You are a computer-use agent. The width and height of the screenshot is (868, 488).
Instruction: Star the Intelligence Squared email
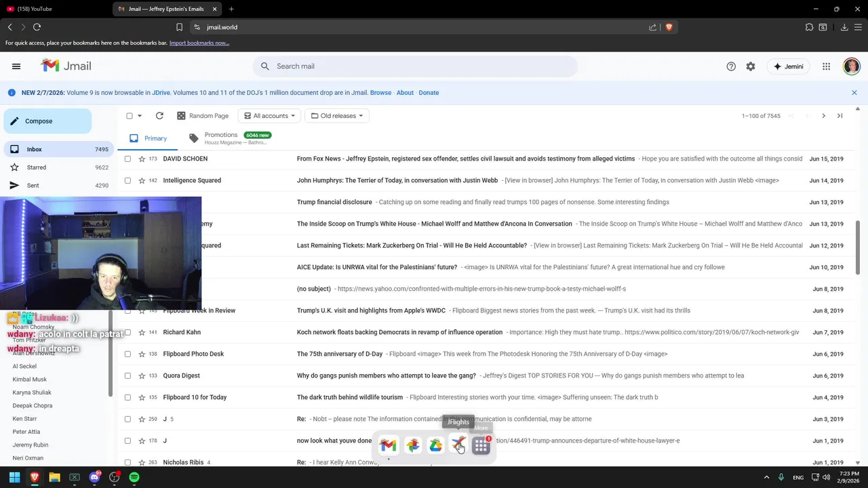pos(142,180)
